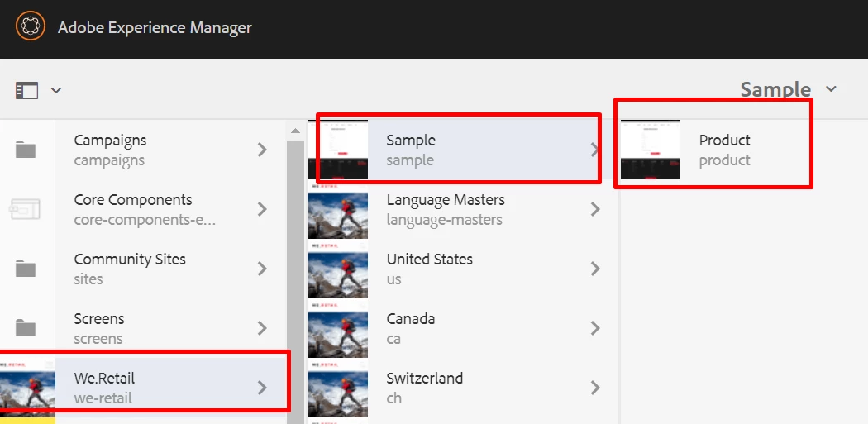Open the Sample page item
This screenshot has width=868, height=424.
click(x=463, y=150)
